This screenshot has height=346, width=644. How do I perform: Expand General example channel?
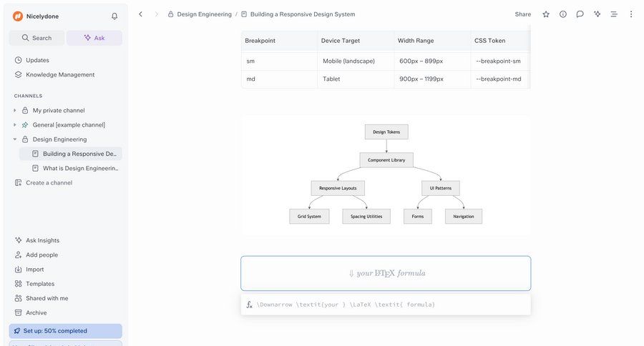coord(15,124)
